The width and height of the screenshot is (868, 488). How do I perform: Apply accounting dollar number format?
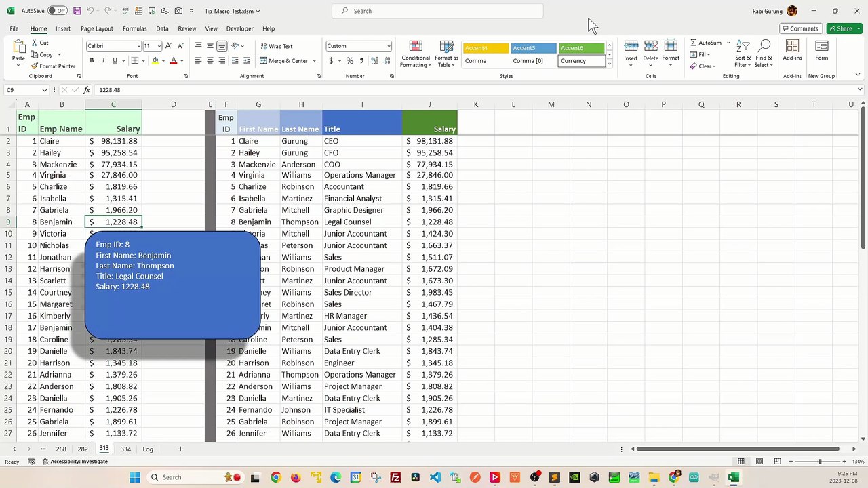click(331, 60)
